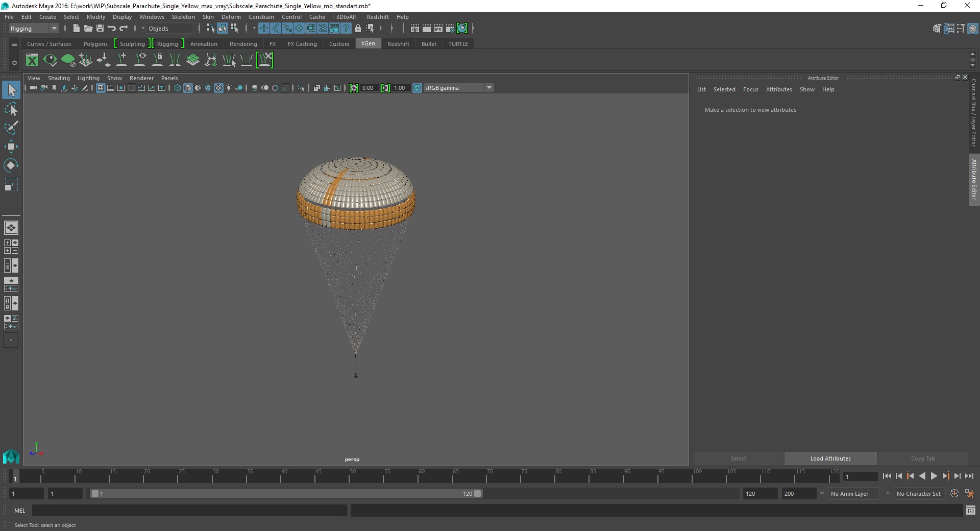The image size is (980, 531).
Task: Open animation preferences running man icon
Action: click(x=970, y=494)
